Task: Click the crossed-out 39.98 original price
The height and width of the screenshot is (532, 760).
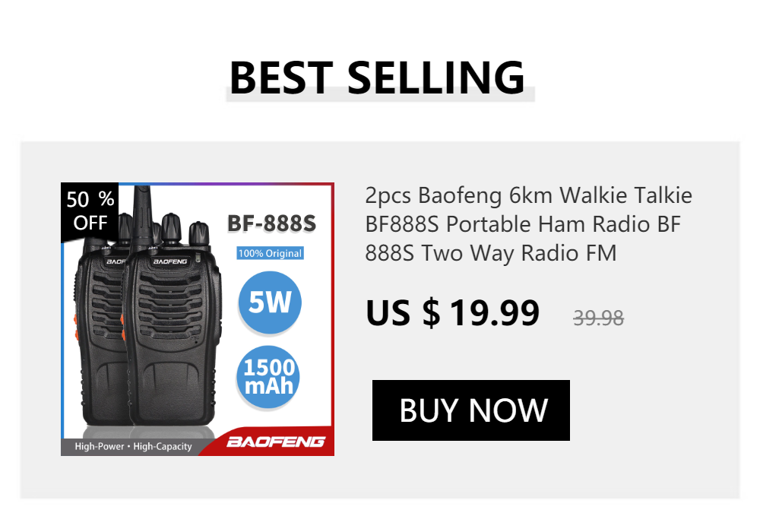Action: [598, 318]
